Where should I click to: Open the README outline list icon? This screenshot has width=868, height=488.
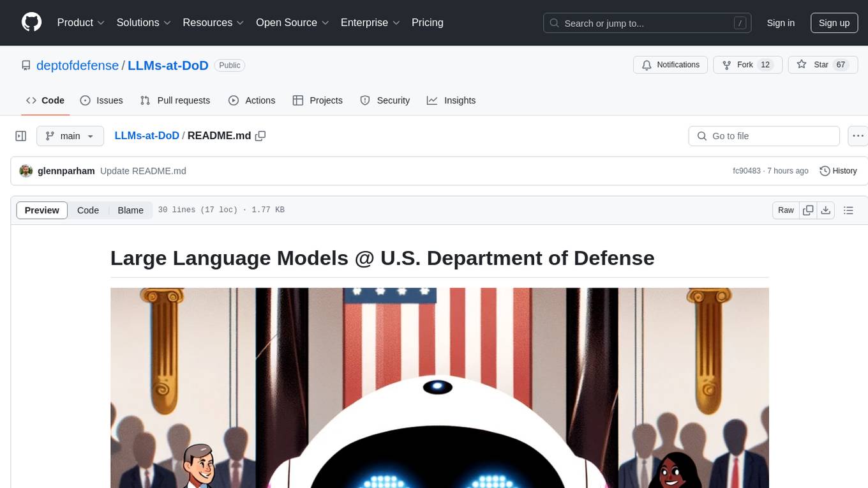(x=848, y=210)
